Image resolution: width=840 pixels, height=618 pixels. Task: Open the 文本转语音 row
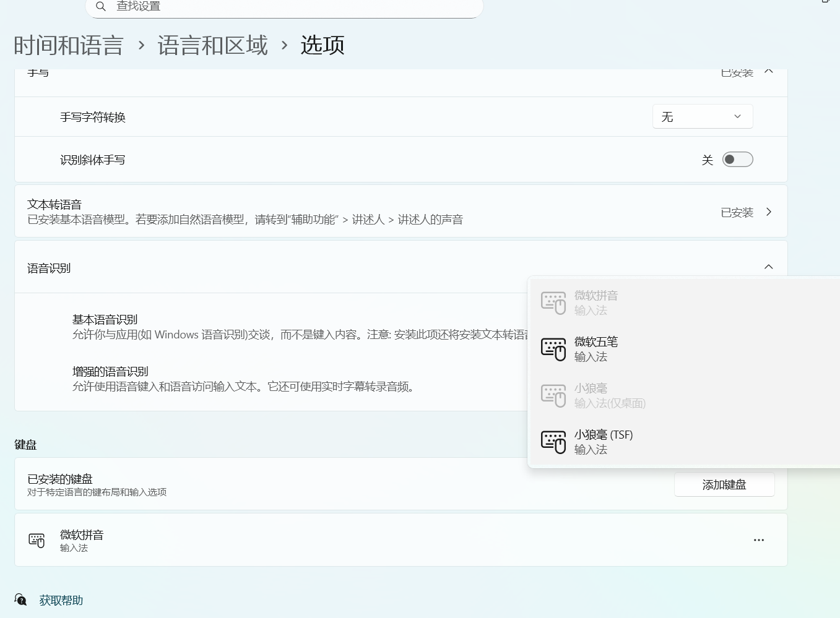click(401, 212)
